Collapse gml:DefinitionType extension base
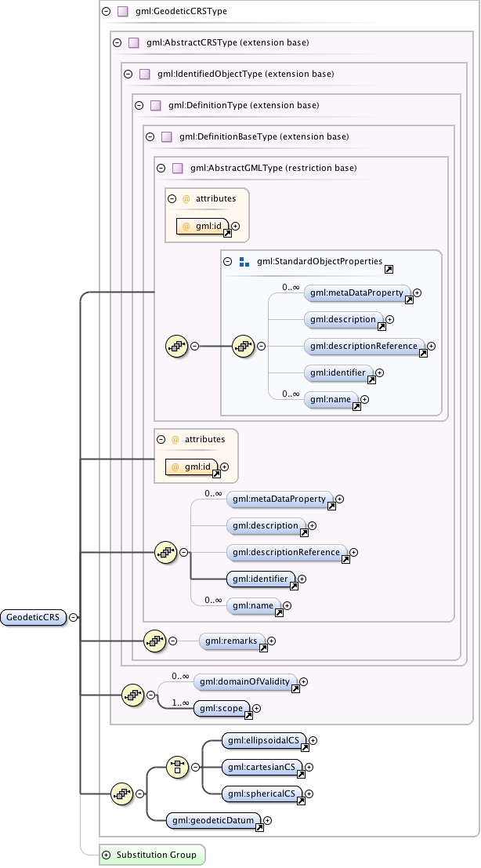Image resolution: width=481 pixels, height=868 pixels. [139, 105]
